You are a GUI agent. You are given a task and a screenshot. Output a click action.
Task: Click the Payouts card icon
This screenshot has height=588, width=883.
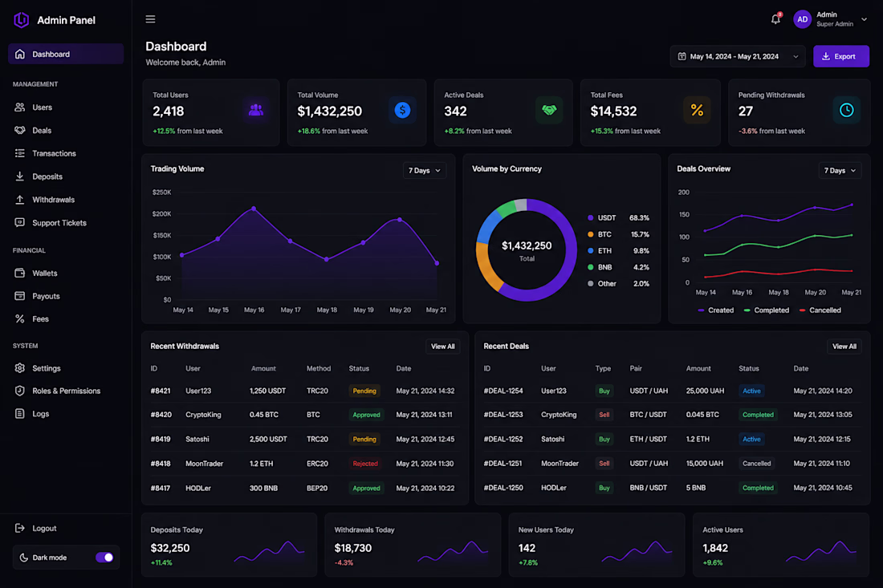[x=20, y=295]
